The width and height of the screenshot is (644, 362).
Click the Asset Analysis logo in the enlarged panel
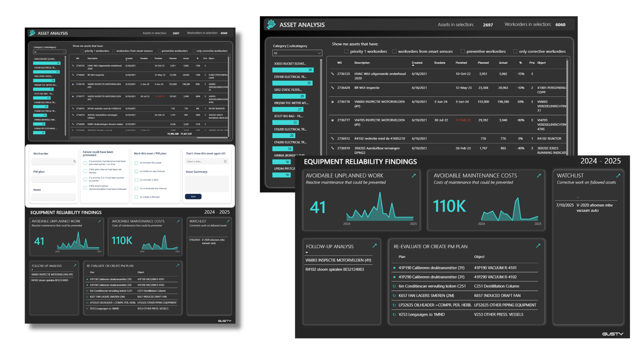[x=271, y=24]
